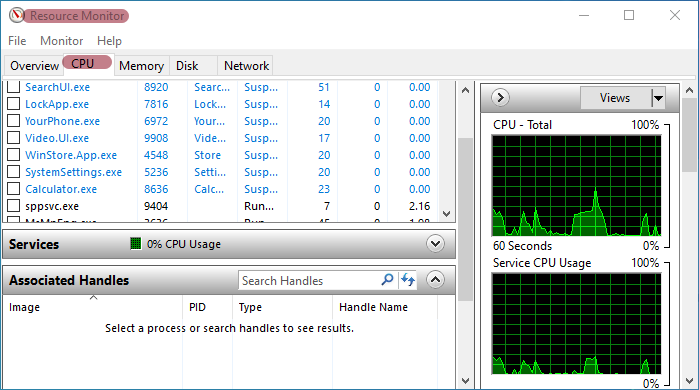Switch to the Network tab
699x390 pixels.
246,66
